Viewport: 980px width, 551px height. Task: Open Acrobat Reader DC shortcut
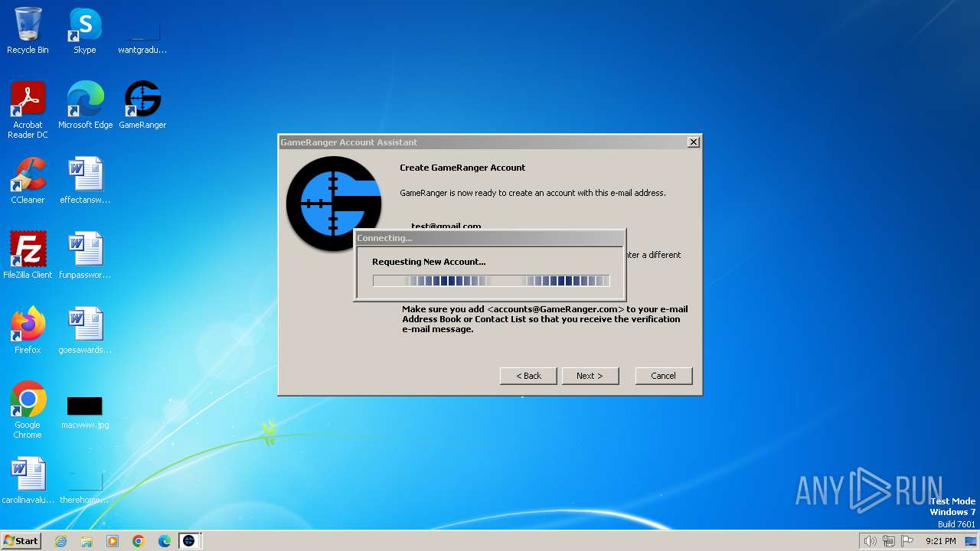point(28,109)
